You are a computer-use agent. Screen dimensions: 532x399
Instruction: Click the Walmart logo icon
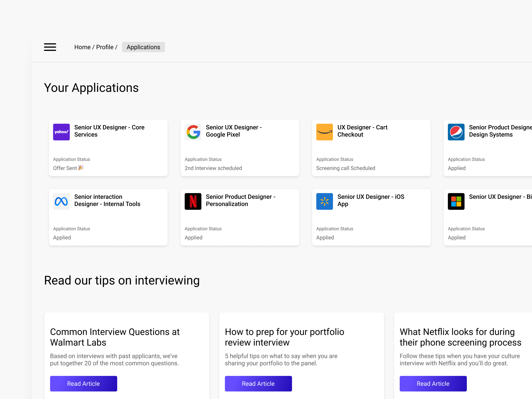point(324,201)
